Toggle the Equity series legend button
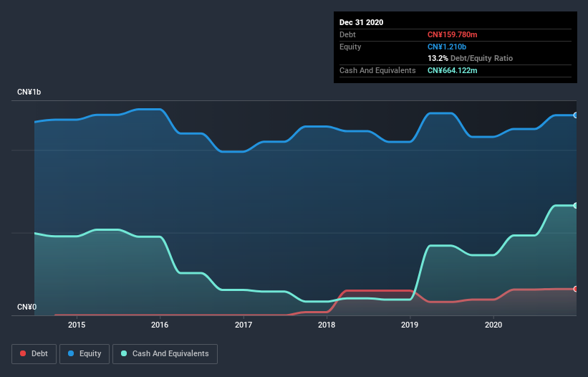The height and width of the screenshot is (377, 588). coord(85,354)
